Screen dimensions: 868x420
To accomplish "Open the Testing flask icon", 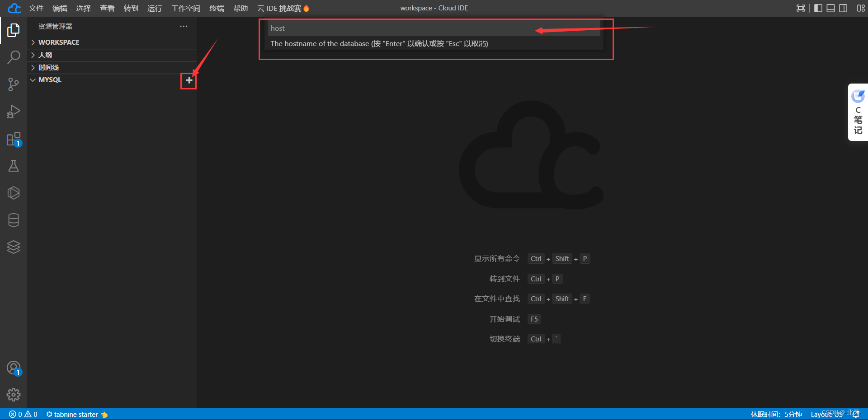I will pyautogui.click(x=14, y=166).
